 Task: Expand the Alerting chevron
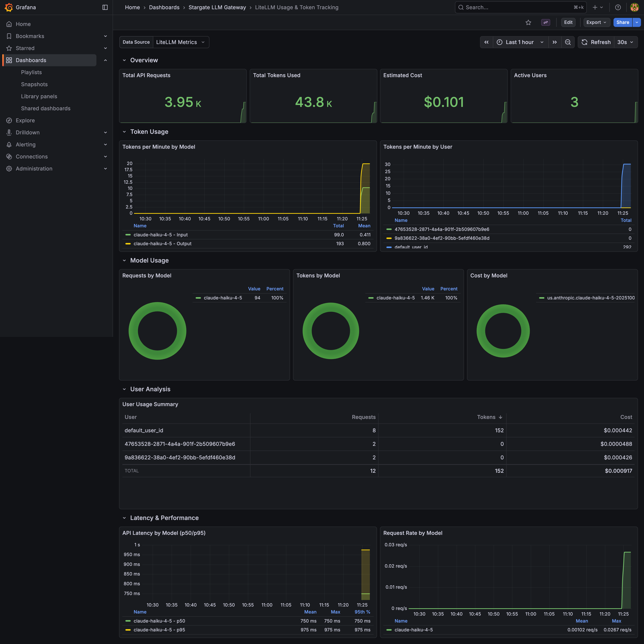(x=105, y=144)
